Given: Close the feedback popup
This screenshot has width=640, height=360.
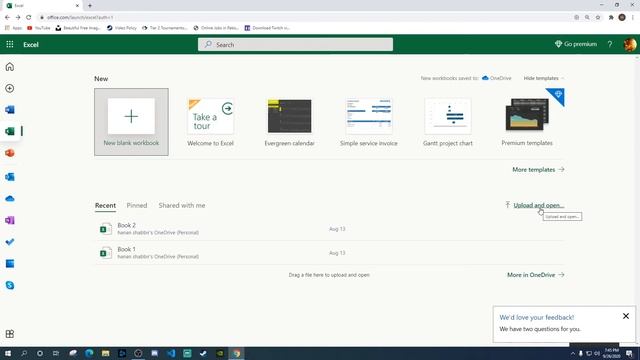Looking at the screenshot, I should click(x=626, y=316).
